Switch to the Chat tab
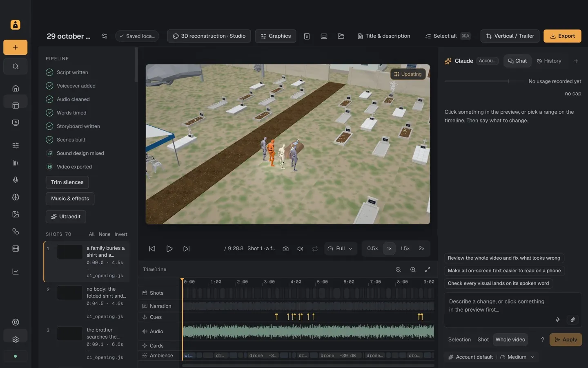This screenshot has height=368, width=588. click(x=517, y=61)
